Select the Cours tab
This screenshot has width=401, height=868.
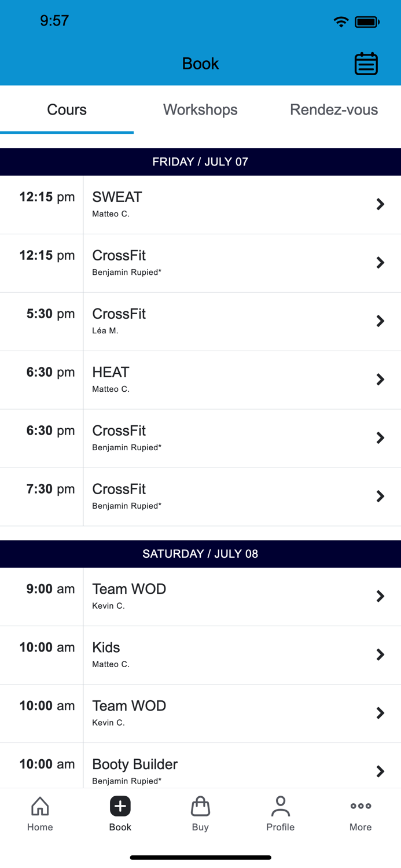coord(67,109)
